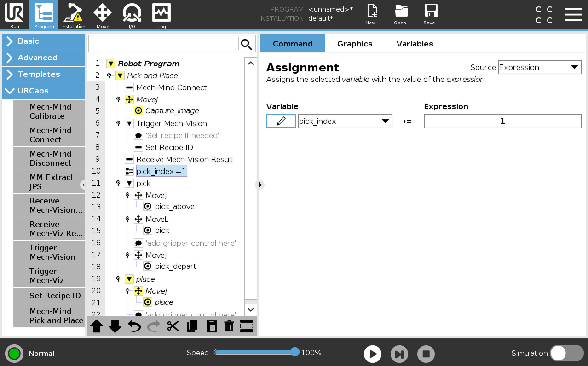Viewport: 588px width, 366px height.
Task: Collapse the URCaps section
Action: 43,91
